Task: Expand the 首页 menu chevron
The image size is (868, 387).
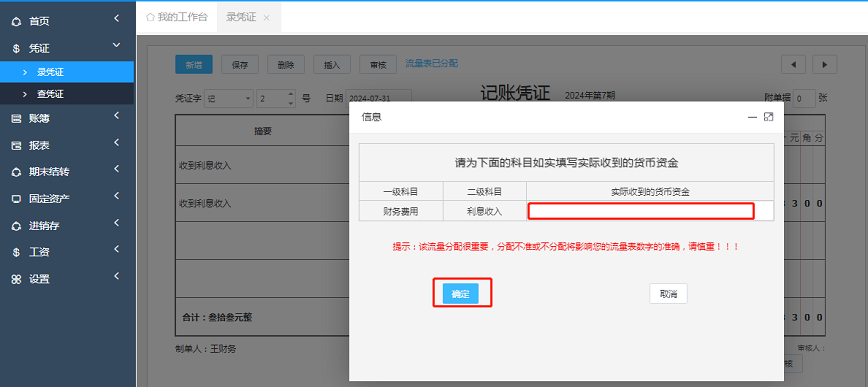Action: point(116,19)
